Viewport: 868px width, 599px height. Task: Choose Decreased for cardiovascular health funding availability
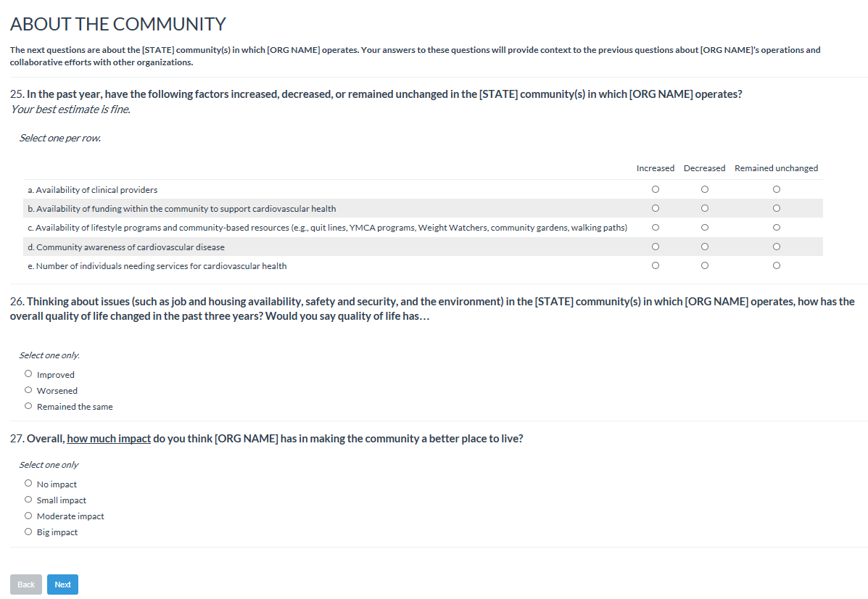[704, 208]
